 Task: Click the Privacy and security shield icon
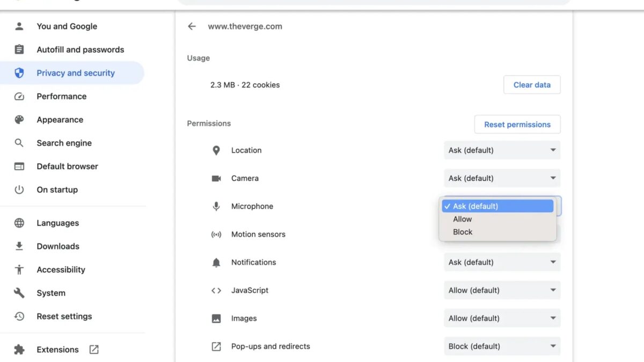tap(19, 73)
